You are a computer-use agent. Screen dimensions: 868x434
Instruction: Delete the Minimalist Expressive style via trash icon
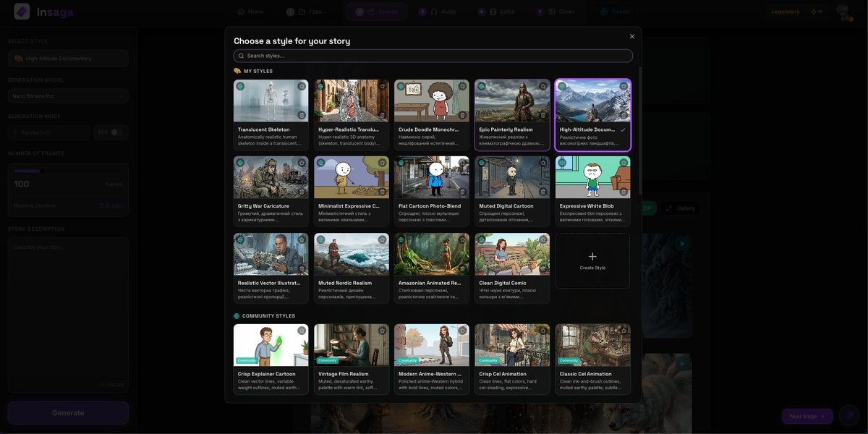tap(382, 192)
